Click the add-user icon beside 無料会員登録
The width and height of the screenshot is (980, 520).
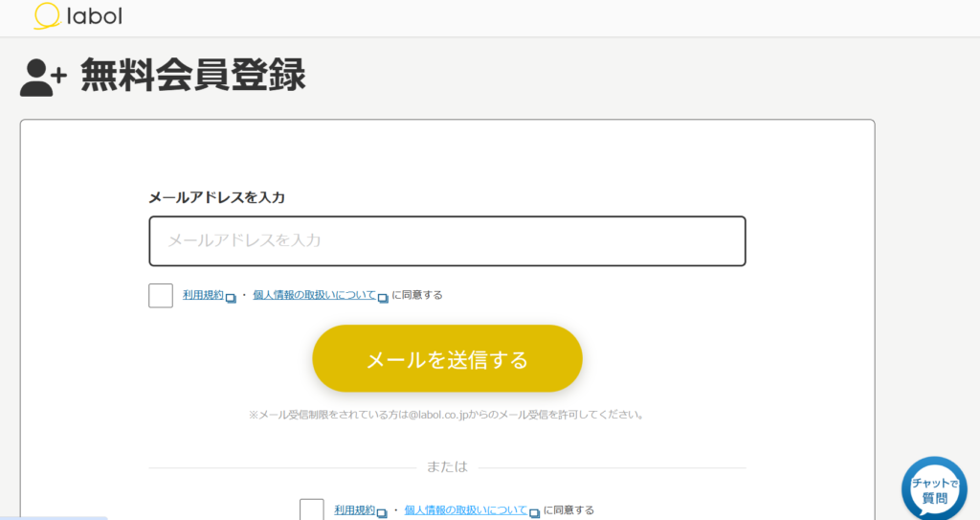click(43, 77)
